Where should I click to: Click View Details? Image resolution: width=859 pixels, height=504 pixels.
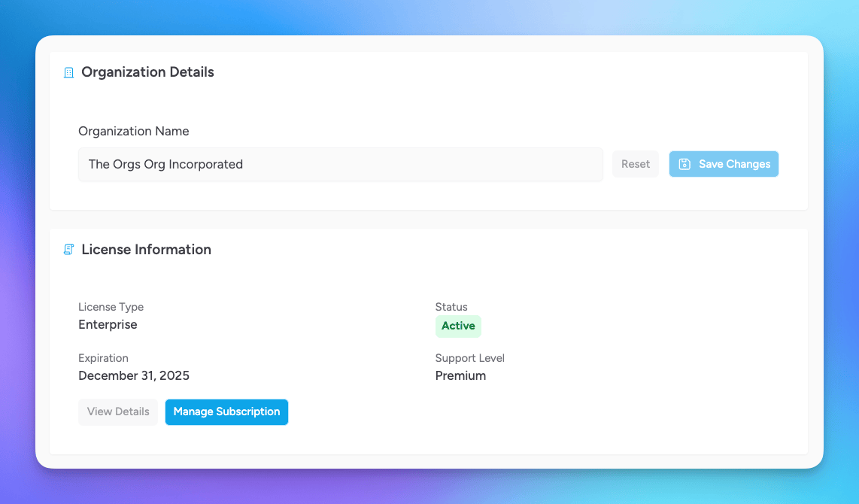point(118,411)
